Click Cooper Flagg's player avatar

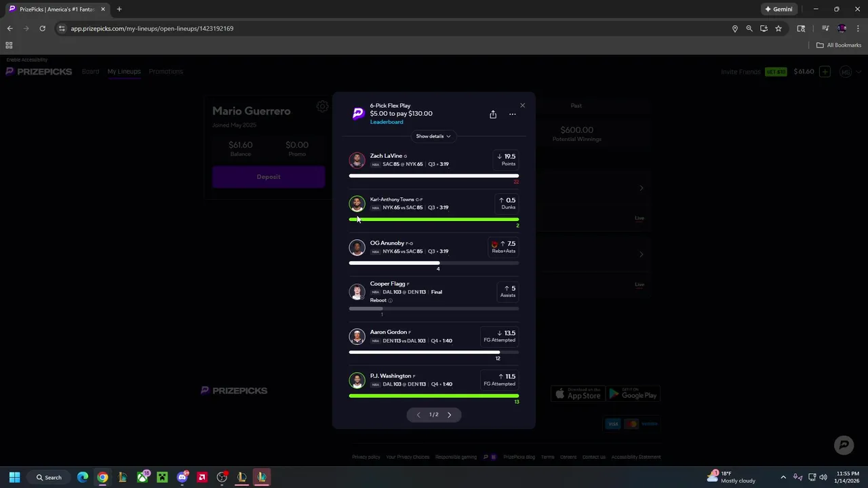357,292
